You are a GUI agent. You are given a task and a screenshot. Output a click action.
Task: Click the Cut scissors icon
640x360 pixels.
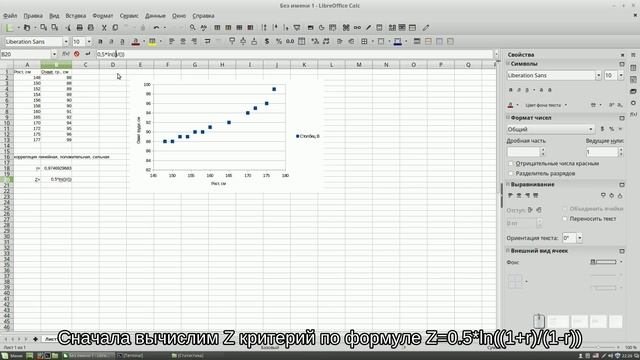(x=104, y=28)
